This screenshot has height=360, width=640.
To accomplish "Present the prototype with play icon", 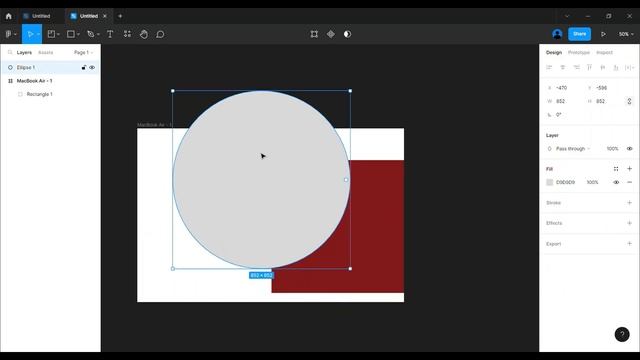I will [603, 34].
